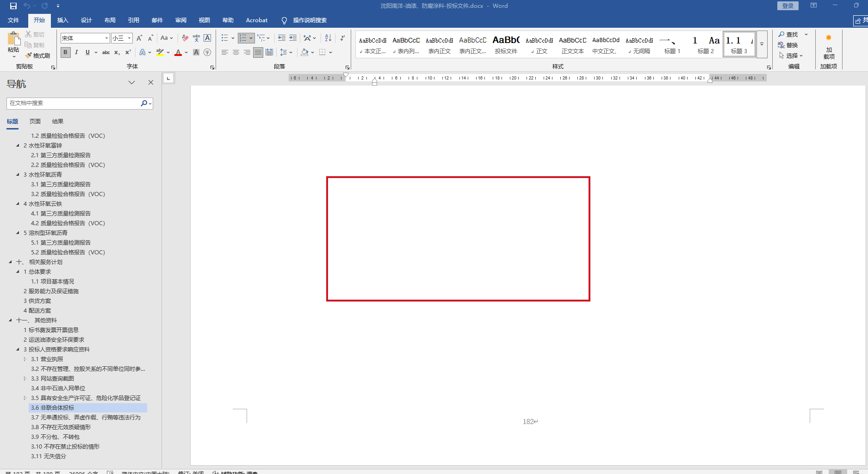
Task: Open the borders dropdown arrow
Action: click(331, 52)
